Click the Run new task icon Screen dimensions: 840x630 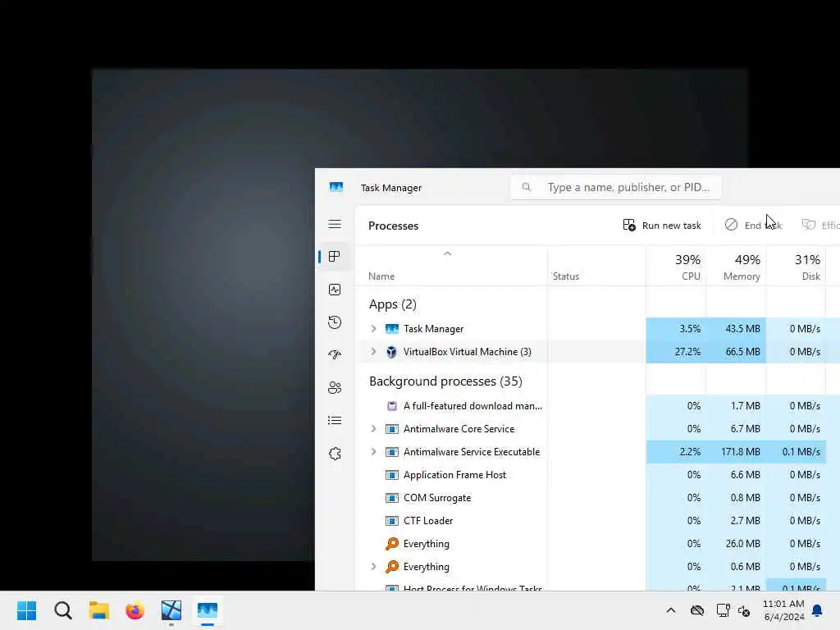(629, 225)
